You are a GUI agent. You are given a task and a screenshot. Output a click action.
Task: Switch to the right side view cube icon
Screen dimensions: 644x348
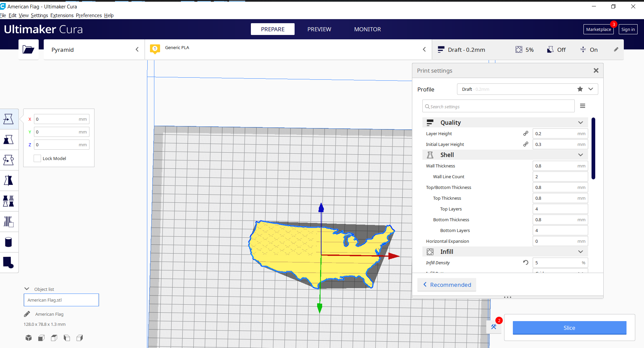[x=80, y=338]
